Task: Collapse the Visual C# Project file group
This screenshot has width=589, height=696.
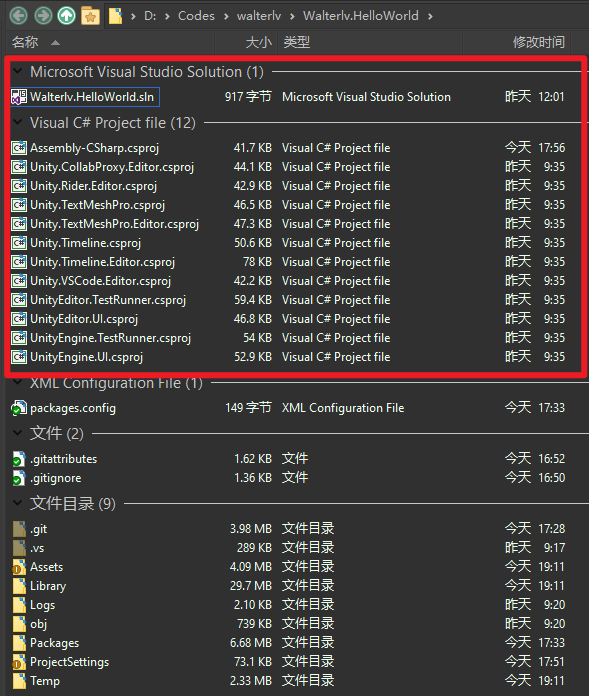Action: [x=18, y=122]
